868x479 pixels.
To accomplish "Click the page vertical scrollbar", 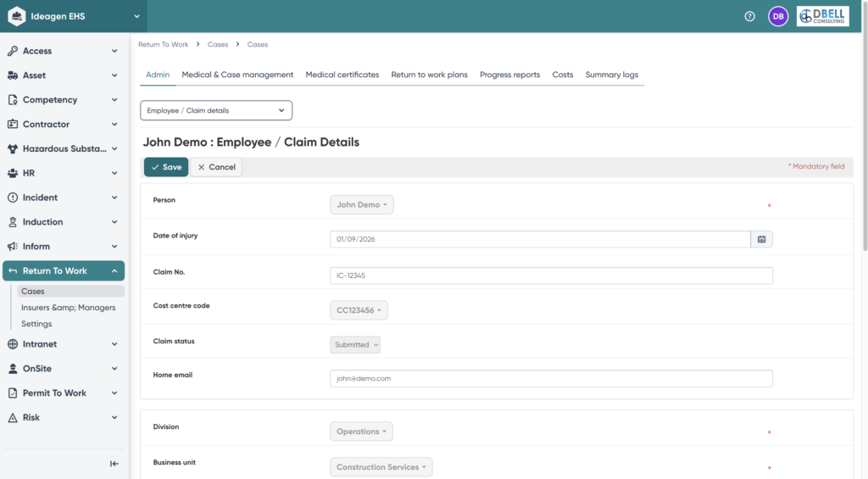I will pos(865,126).
